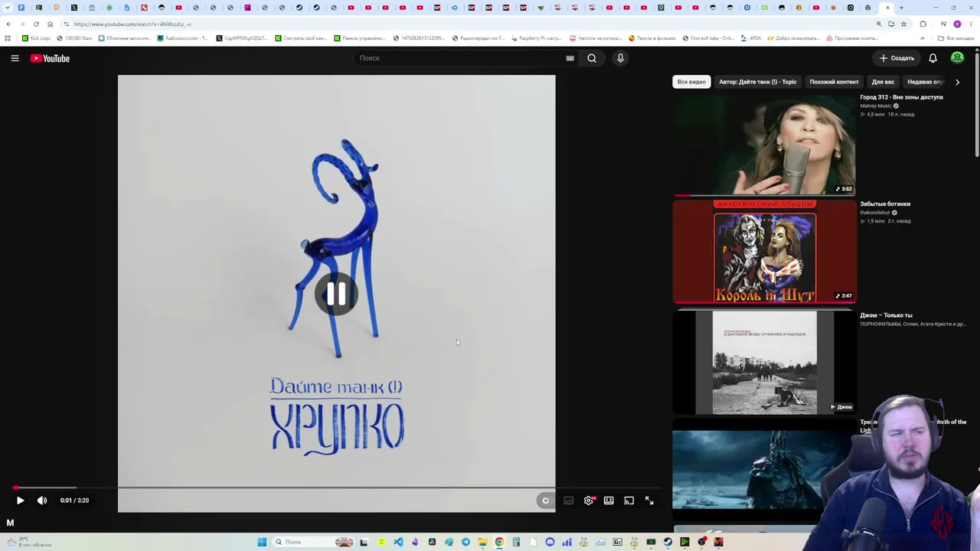980x551 pixels.
Task: Open YouTube notifications bell
Action: tap(933, 58)
